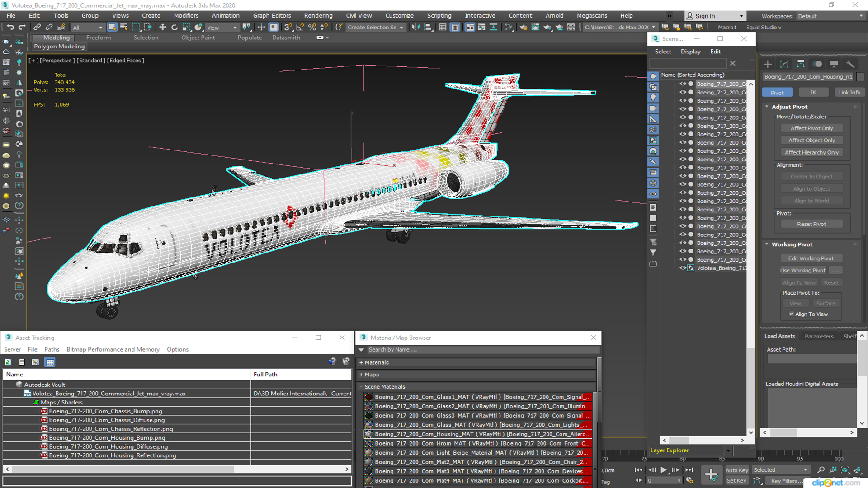
Task: Switch Asset Tracking to table view icon
Action: coord(50,362)
